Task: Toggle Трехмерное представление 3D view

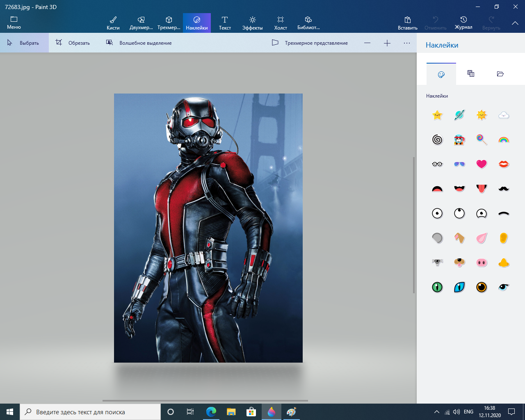Action: [x=310, y=43]
